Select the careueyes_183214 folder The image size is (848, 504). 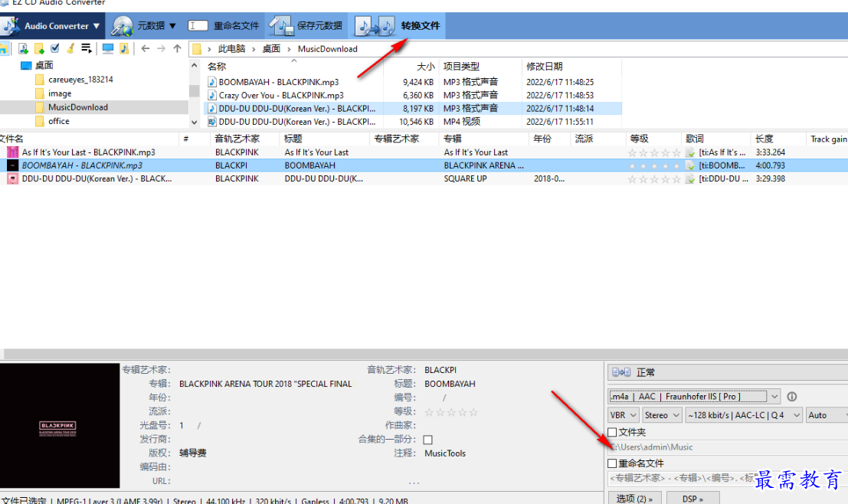tap(80, 80)
